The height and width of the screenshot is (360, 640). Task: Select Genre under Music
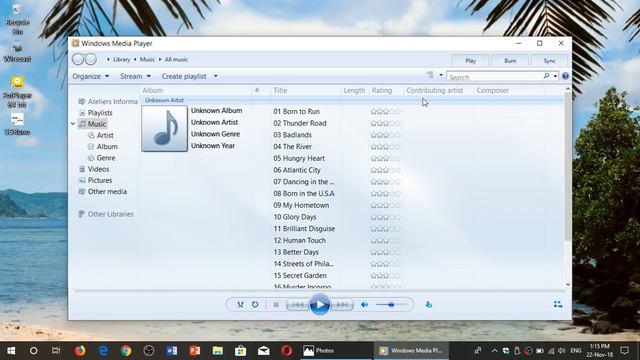point(106,158)
